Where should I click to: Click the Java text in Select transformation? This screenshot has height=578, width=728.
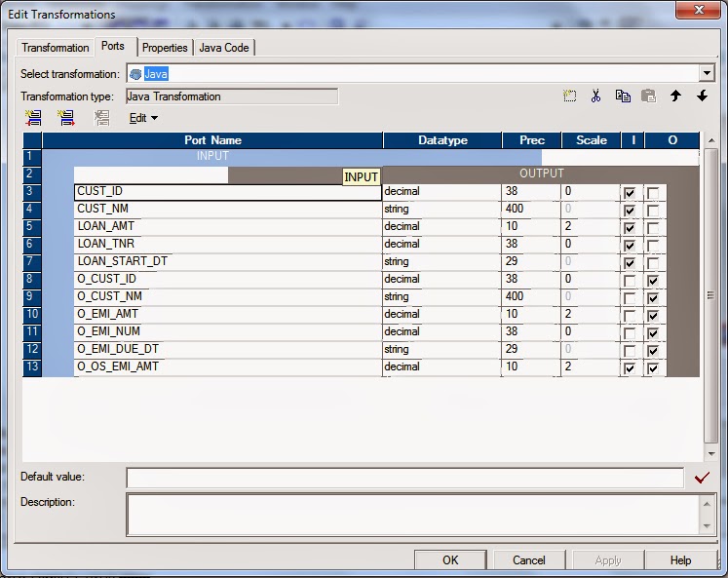coord(156,74)
